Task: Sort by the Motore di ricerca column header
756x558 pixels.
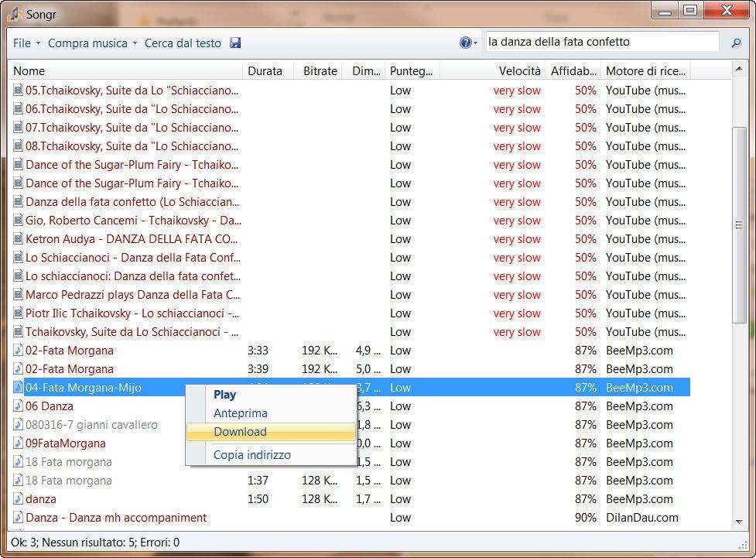Action: (x=645, y=71)
